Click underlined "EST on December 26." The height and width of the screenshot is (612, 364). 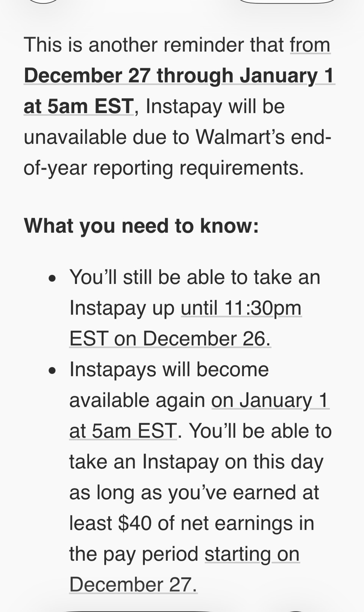(170, 339)
